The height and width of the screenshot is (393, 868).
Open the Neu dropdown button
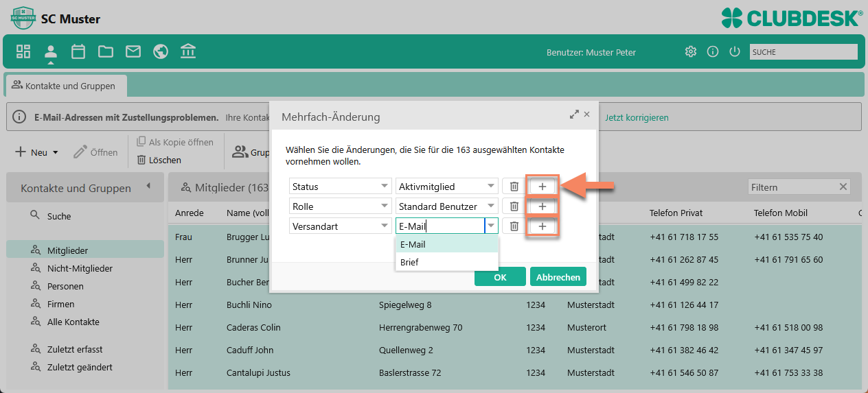click(x=37, y=152)
